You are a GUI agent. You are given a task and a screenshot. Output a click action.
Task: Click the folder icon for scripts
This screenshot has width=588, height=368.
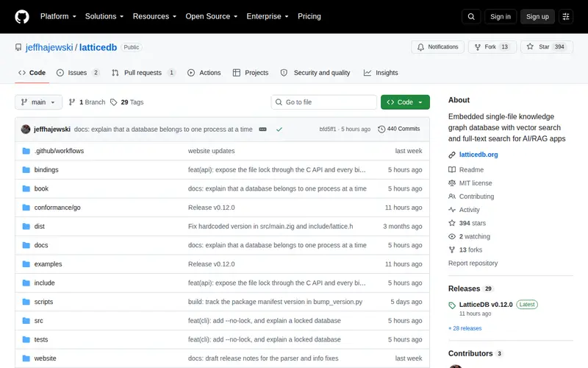click(26, 302)
